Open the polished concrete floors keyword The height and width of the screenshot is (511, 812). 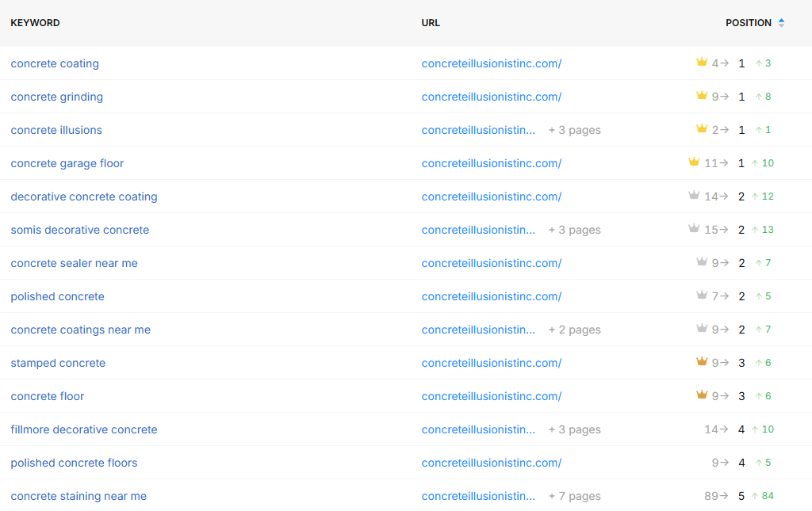74,463
